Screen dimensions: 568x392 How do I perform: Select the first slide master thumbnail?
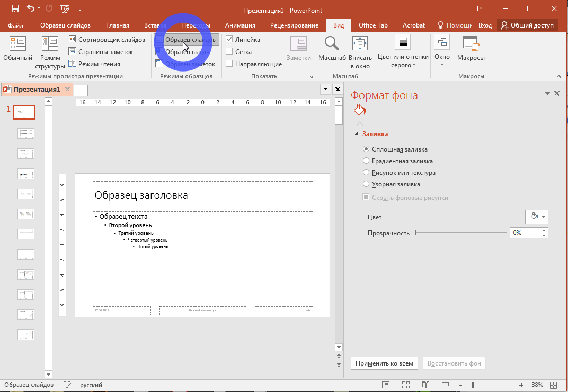24,112
